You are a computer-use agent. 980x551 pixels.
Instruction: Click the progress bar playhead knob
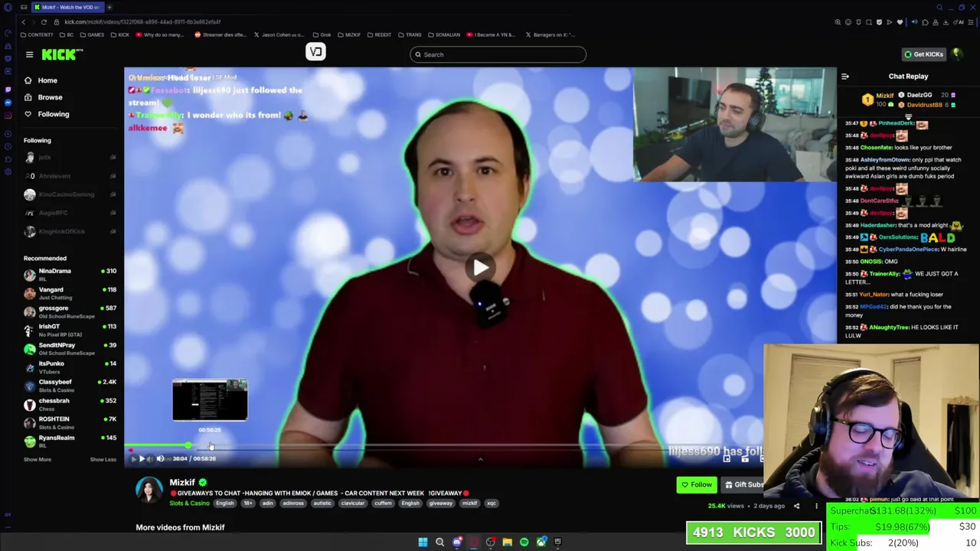pyautogui.click(x=188, y=445)
